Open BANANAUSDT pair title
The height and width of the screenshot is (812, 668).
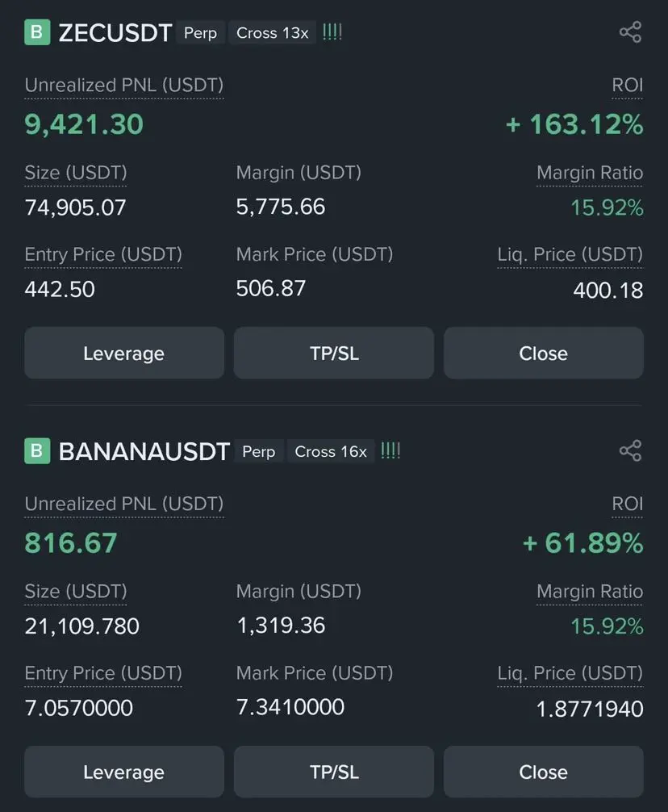pos(144,451)
